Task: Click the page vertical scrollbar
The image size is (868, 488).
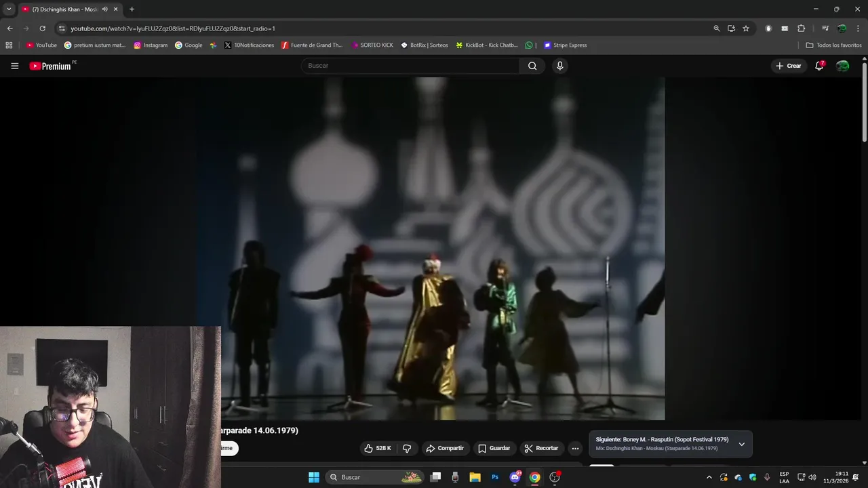Action: 864,102
